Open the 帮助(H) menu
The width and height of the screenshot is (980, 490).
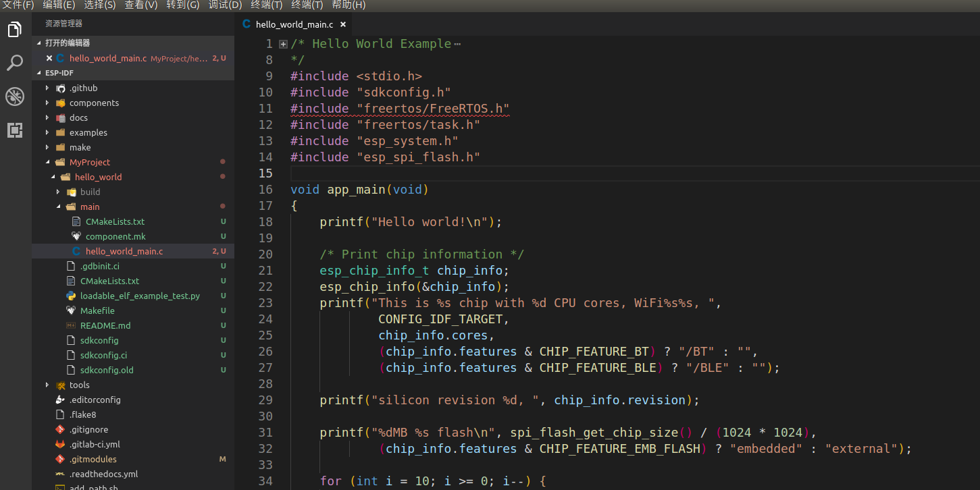(349, 5)
